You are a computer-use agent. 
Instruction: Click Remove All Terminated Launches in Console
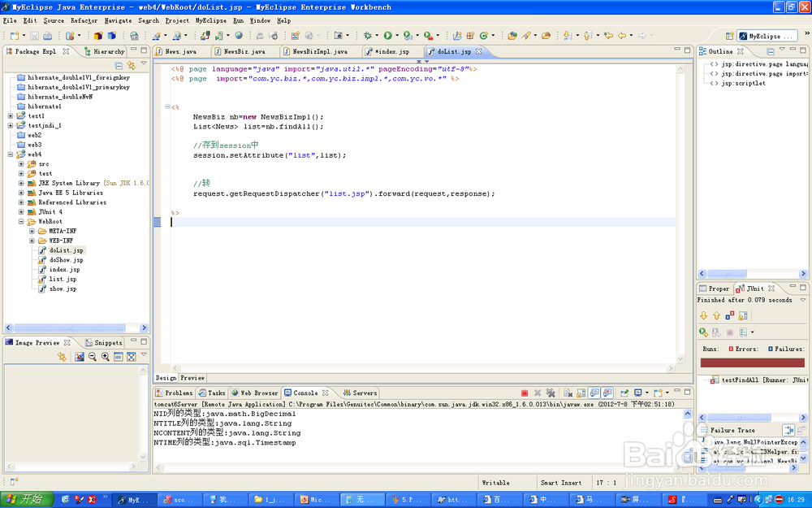click(551, 393)
